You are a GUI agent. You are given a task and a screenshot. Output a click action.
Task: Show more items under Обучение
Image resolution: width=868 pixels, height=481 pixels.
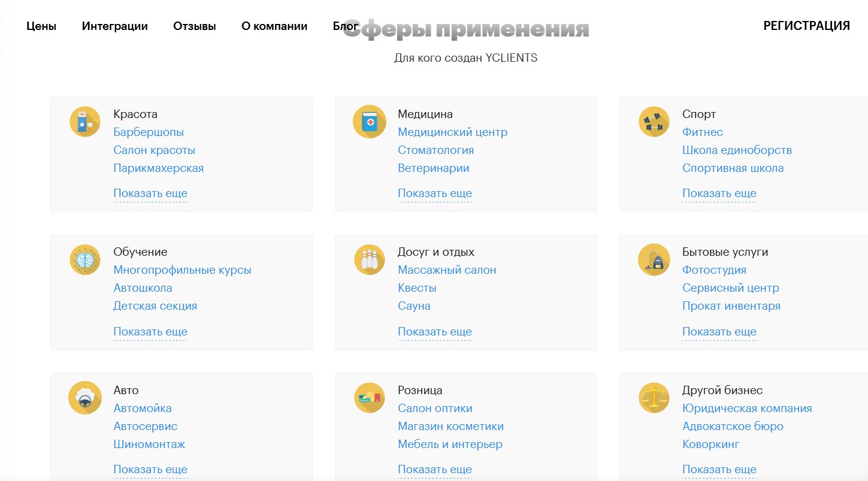[150, 332]
